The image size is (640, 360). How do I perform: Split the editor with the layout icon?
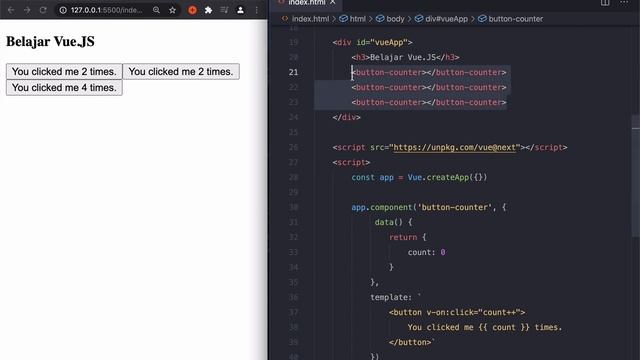pyautogui.click(x=605, y=2)
